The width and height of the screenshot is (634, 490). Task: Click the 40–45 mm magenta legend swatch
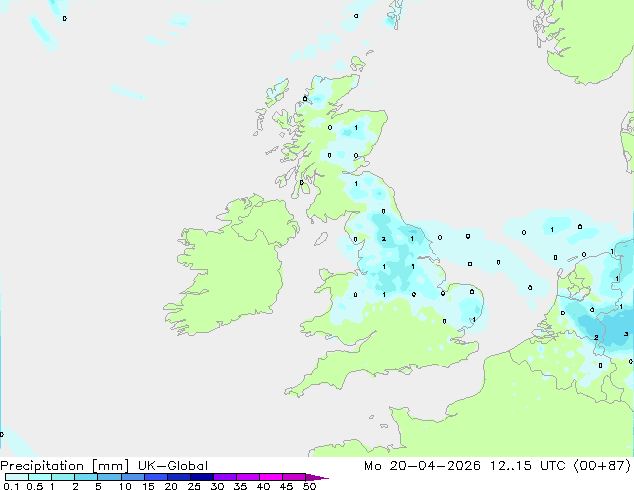pyautogui.click(x=271, y=477)
